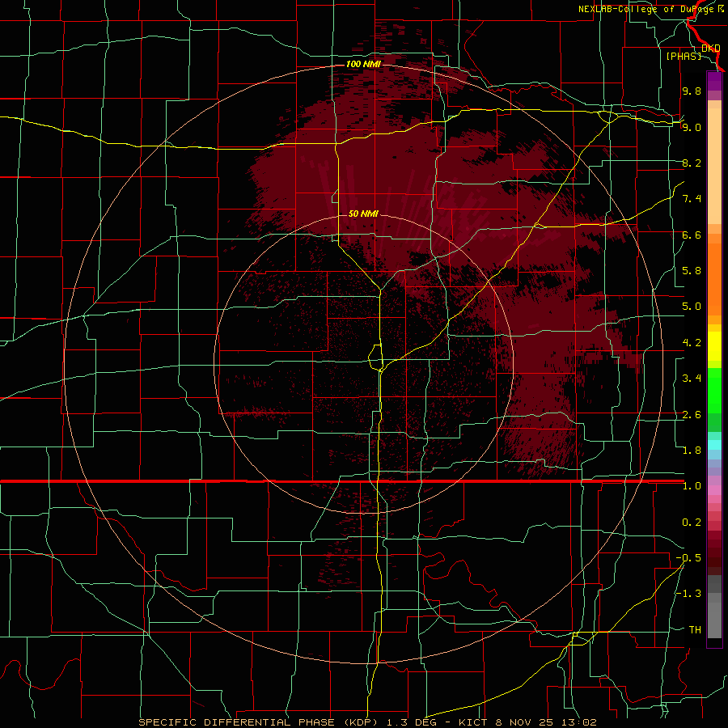Click the 7.4 value on the scale
The height and width of the screenshot is (728, 728).
(x=692, y=199)
